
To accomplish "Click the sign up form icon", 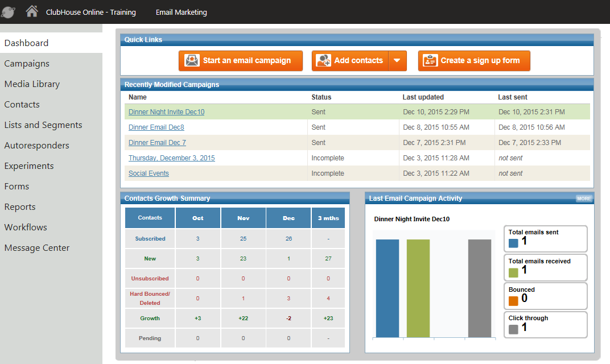I will point(430,61).
